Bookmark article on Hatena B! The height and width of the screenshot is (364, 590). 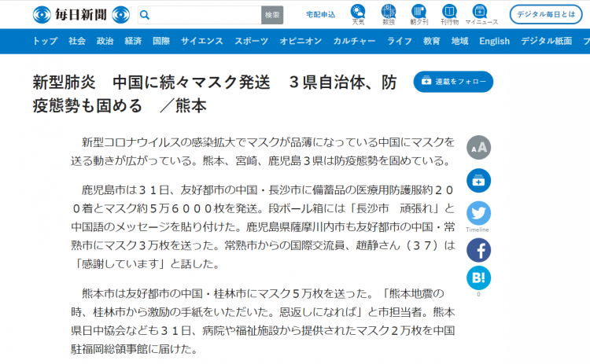point(478,277)
